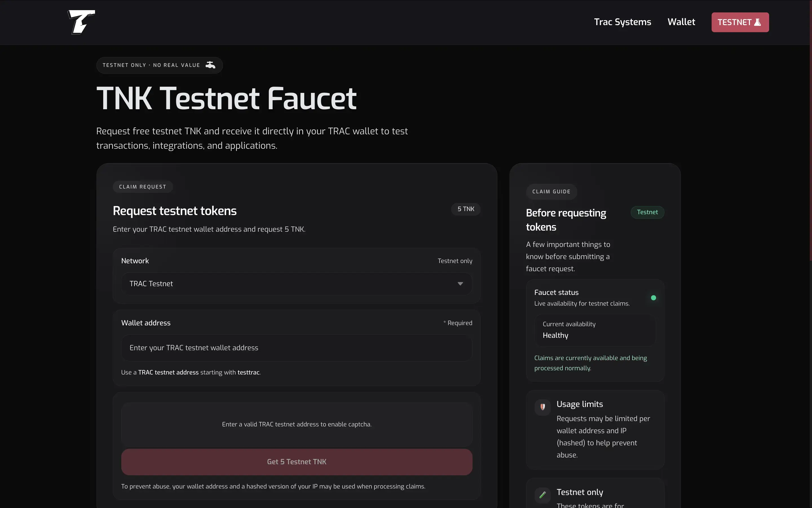Screen dimensions: 812x508
Task: Click the Testnet only card heading
Action: pyautogui.click(x=579, y=492)
